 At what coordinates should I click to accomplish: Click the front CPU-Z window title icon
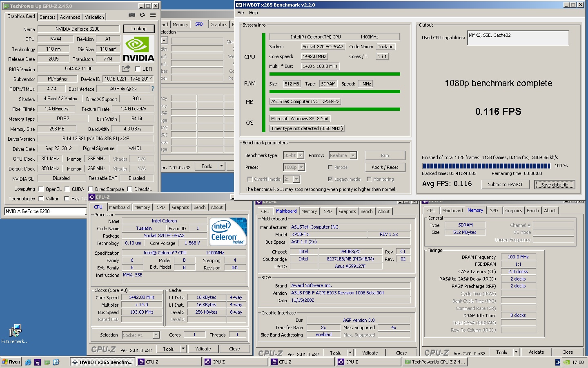92,197
